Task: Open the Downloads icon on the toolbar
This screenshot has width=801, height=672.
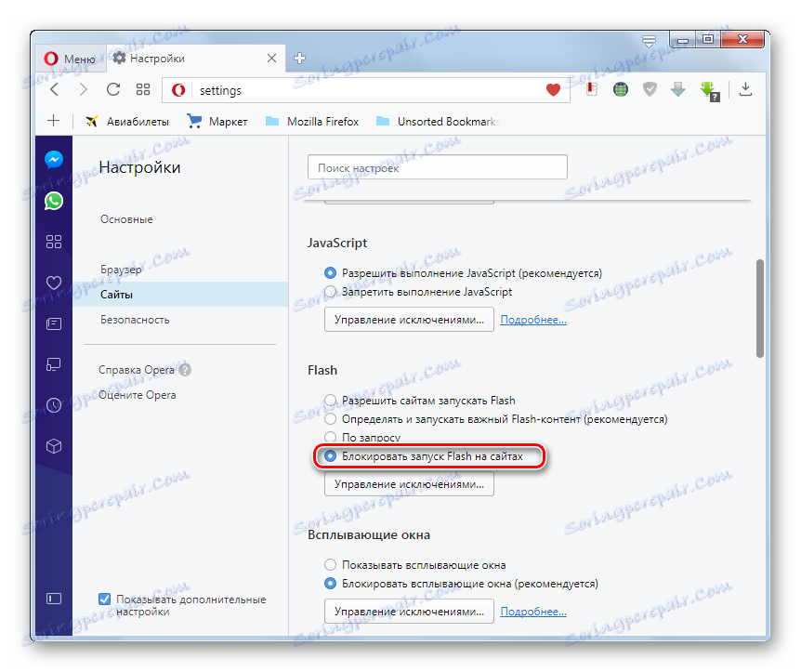Action: point(746,89)
